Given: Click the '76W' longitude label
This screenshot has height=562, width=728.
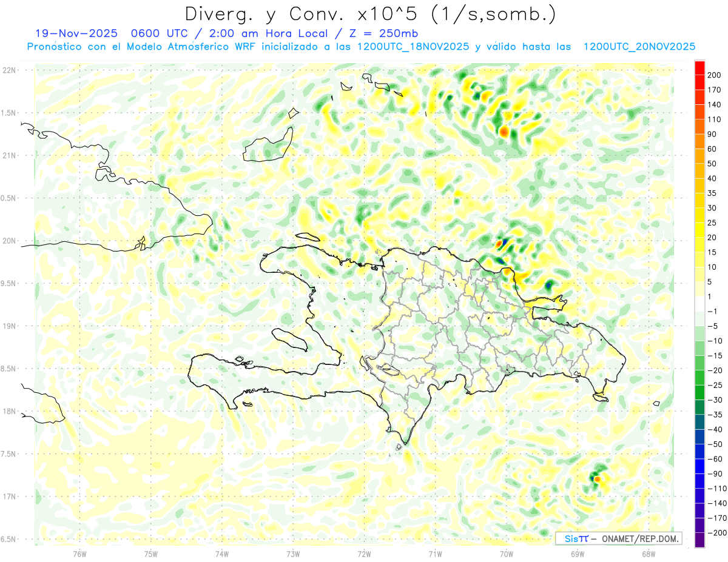Looking at the screenshot, I should point(79,553).
